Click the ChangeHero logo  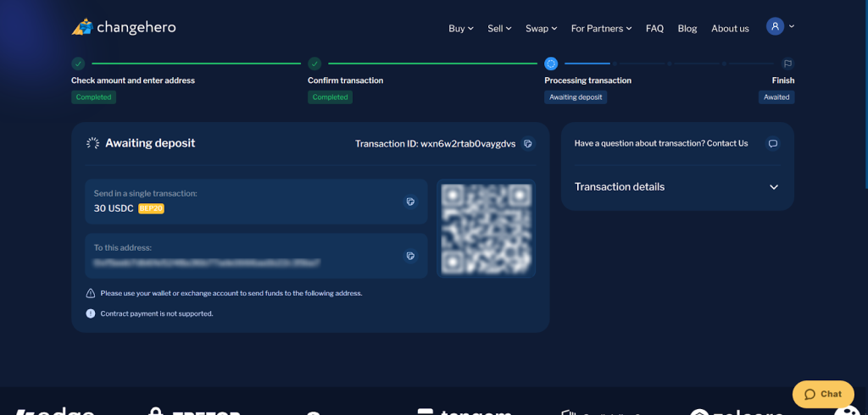[x=123, y=27]
